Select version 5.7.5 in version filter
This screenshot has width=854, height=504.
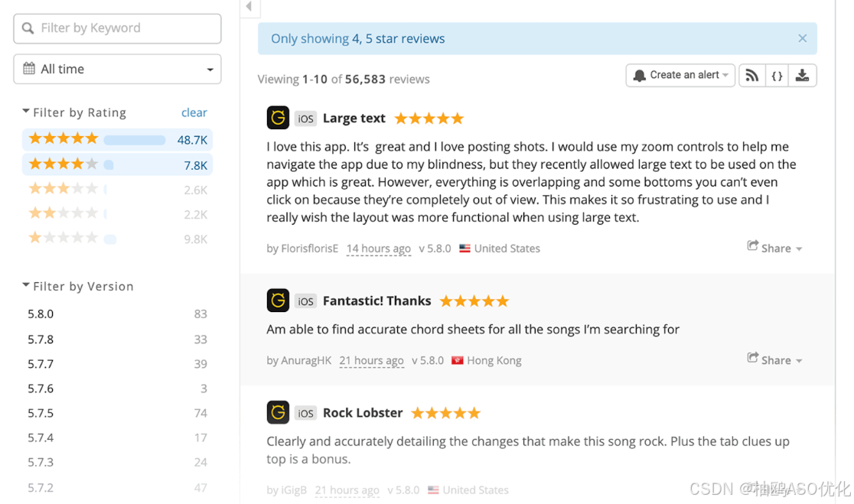pyautogui.click(x=117, y=413)
